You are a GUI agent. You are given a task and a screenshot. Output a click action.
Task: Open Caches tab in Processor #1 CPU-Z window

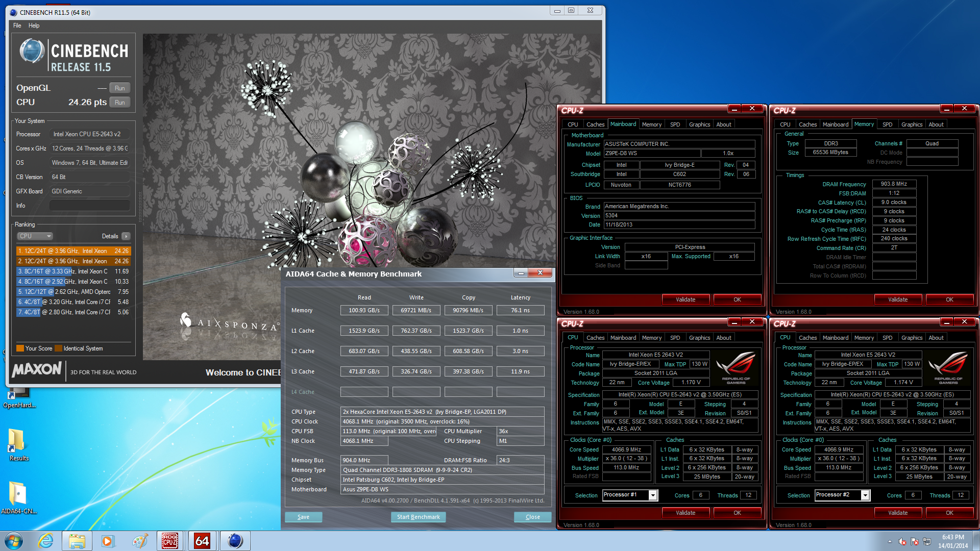coord(595,338)
